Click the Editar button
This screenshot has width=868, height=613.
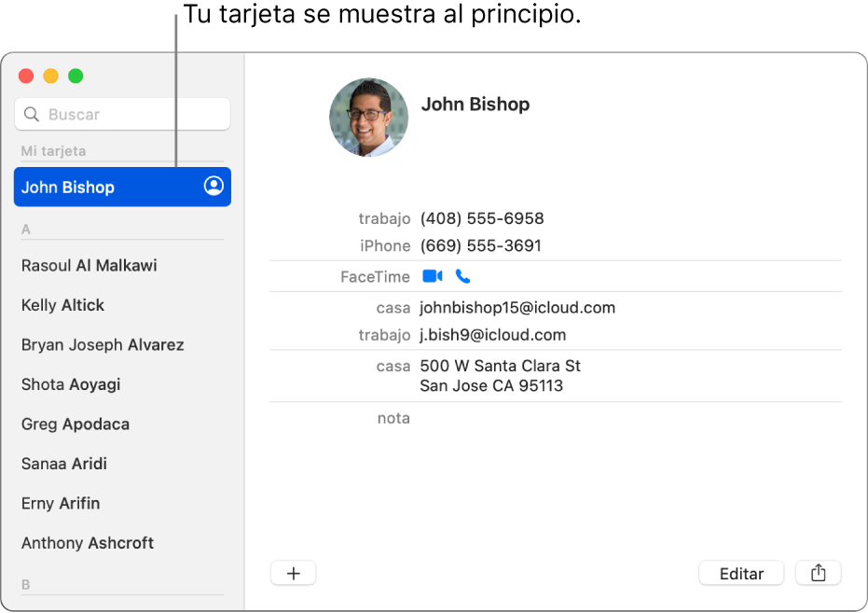pos(740,572)
